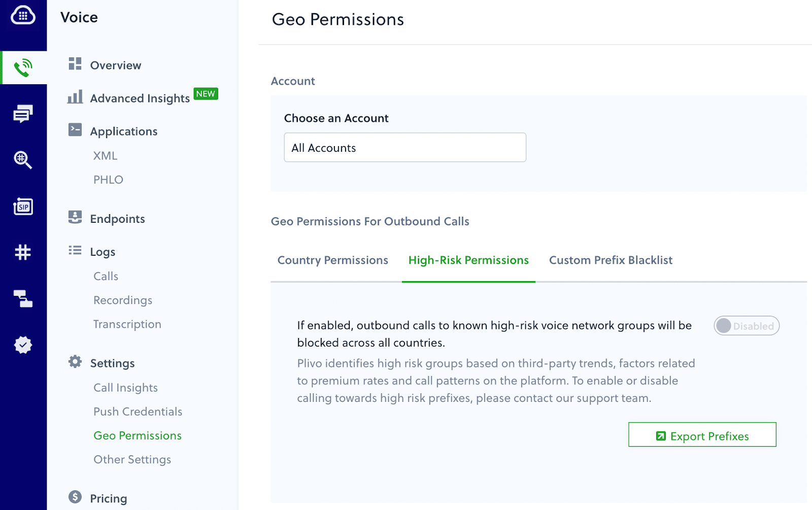The image size is (812, 510).
Task: Go to the Plivo cloud logo home
Action: pyautogui.click(x=23, y=16)
